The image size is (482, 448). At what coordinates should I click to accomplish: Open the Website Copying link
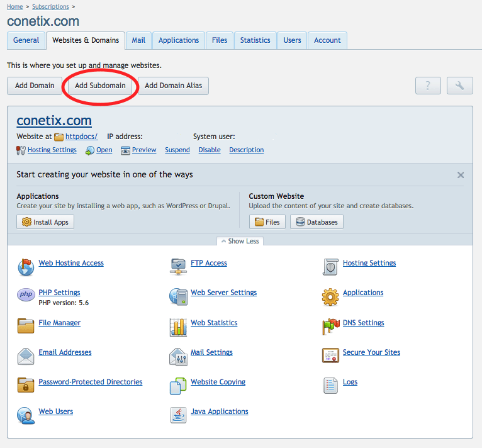[218, 382]
